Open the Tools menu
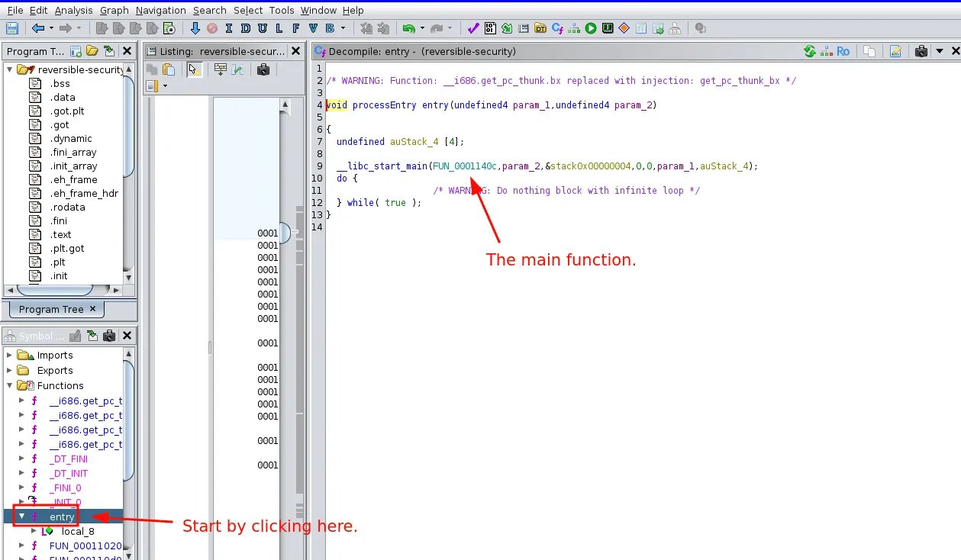Viewport: 961px width, 560px height. tap(282, 10)
